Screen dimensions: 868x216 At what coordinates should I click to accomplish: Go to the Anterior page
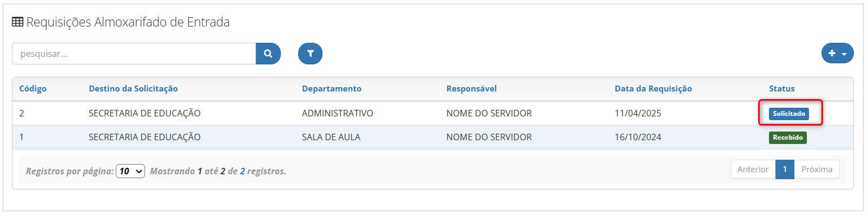pyautogui.click(x=753, y=169)
